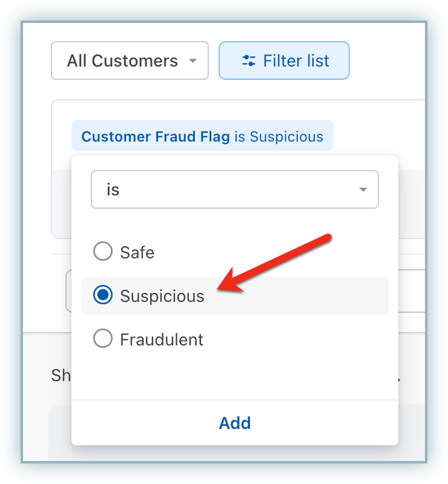This screenshot has width=448, height=484.
Task: Click the "is" text in operator field
Action: pos(113,190)
